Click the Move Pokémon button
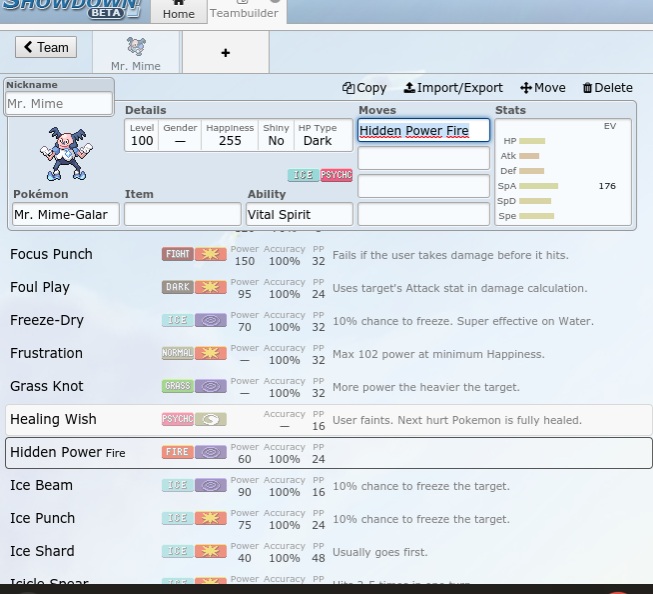The image size is (653, 594). coord(543,88)
